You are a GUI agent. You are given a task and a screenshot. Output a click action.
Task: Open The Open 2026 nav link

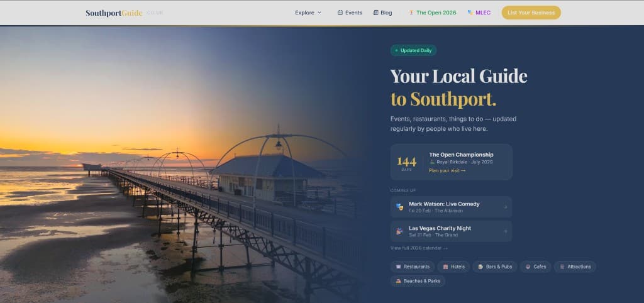pyautogui.click(x=433, y=13)
